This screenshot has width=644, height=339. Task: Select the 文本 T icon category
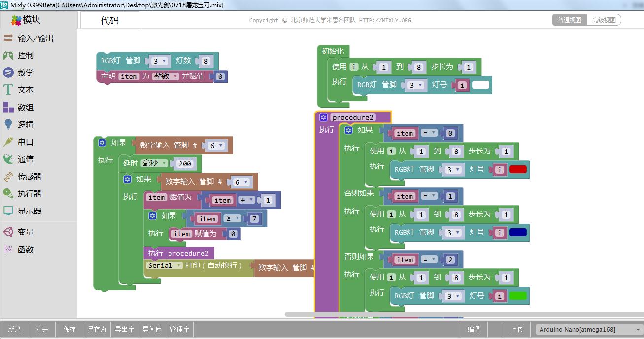coord(8,90)
